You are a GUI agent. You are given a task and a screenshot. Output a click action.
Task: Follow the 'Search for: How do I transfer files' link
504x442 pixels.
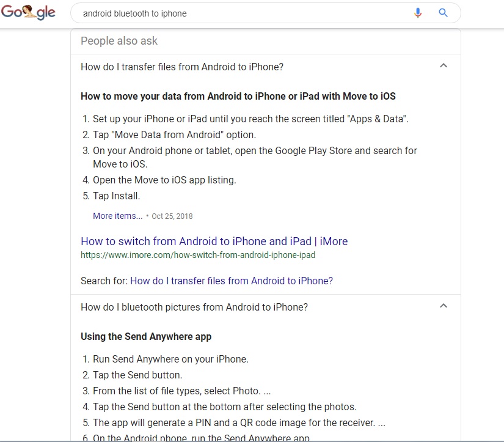click(232, 281)
